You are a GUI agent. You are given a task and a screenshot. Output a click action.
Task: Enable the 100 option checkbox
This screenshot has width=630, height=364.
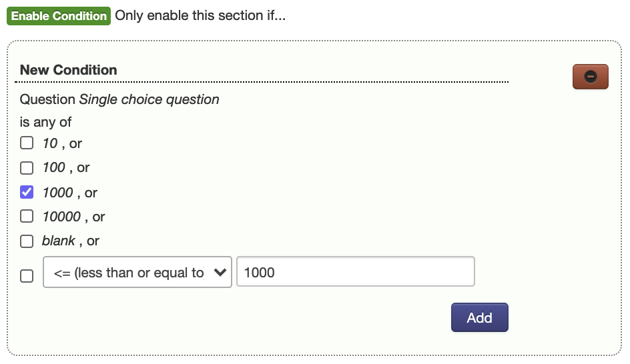click(27, 167)
